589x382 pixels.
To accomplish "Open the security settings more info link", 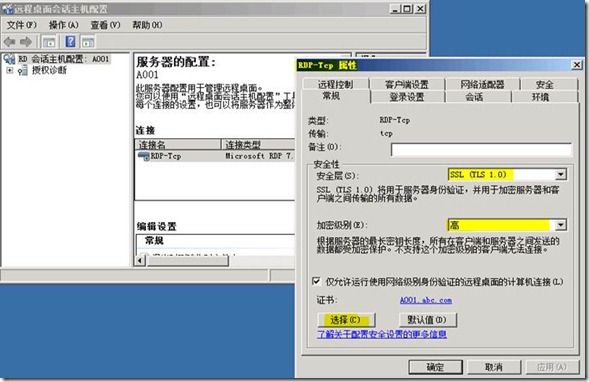I will click(x=382, y=334).
